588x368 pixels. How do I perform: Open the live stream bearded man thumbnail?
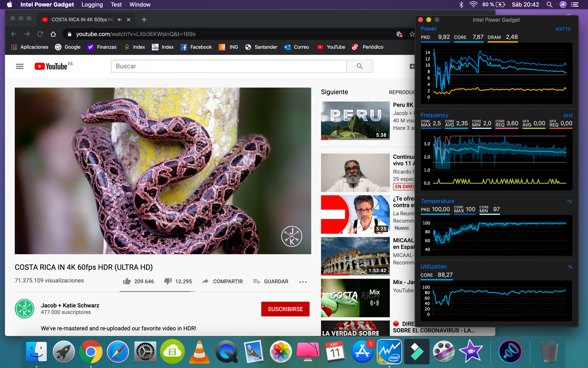click(x=355, y=173)
